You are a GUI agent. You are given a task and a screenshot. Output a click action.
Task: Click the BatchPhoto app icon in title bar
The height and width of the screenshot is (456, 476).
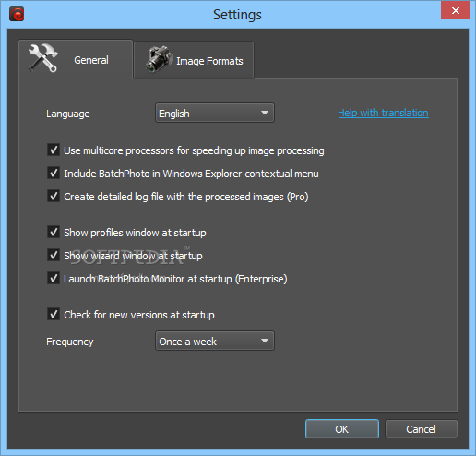point(17,15)
